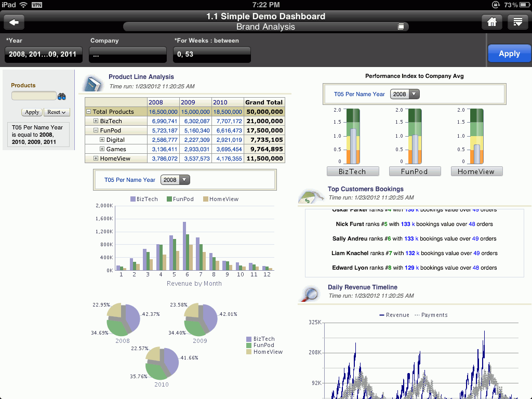Click the Top Customers Bookings title
This screenshot has width=532, height=399.
[365, 189]
